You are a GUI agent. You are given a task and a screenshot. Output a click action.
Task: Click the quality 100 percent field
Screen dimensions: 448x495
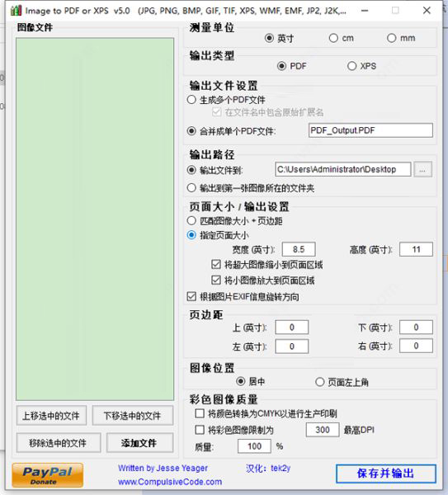coord(254,446)
